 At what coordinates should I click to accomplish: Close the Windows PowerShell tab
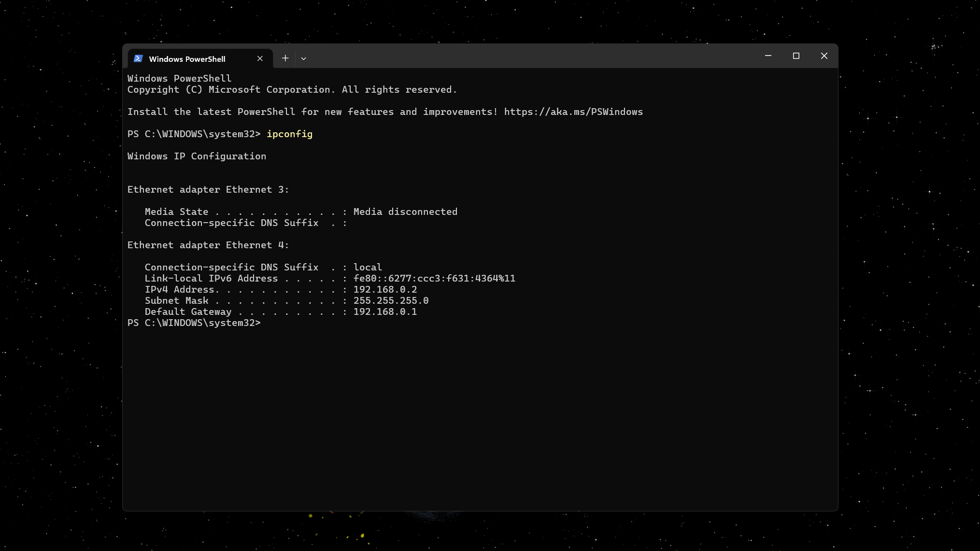(260, 58)
